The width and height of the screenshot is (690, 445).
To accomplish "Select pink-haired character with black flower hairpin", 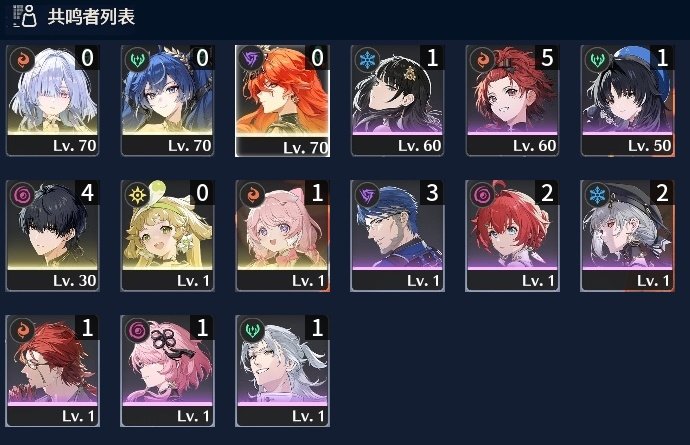I will click(x=167, y=371).
